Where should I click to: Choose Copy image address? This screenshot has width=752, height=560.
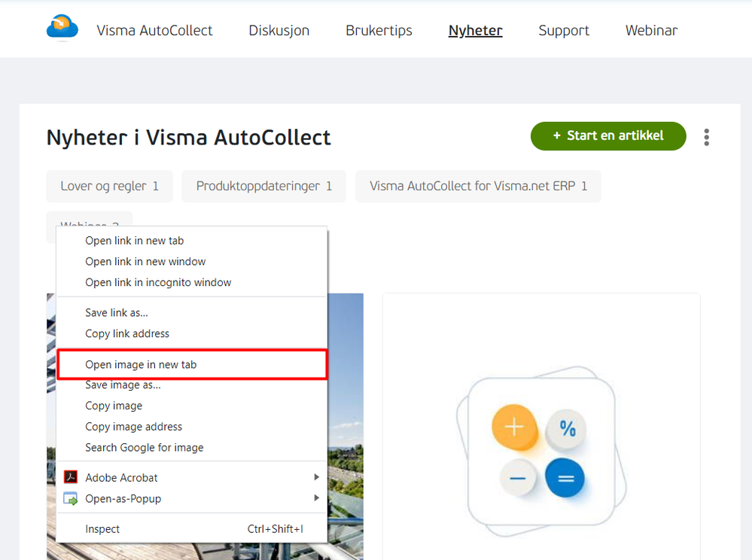coord(192,427)
